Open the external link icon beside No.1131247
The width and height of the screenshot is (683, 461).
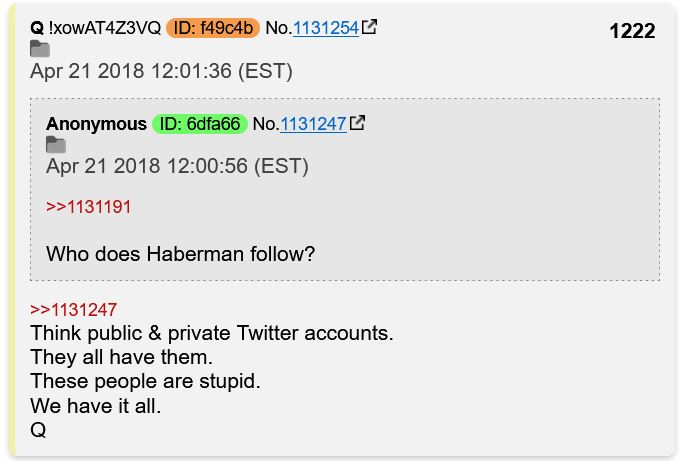point(357,122)
